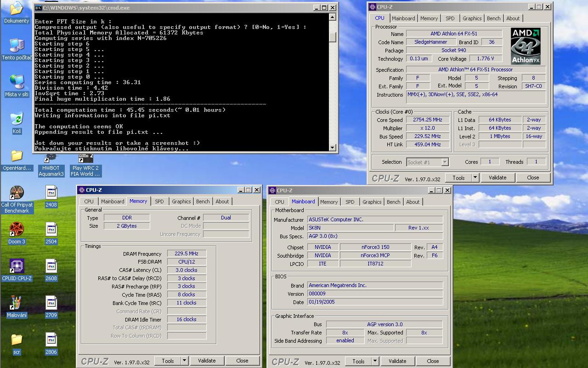Screen dimensions: 588x368
Task: Click the memory Size value 2 GBytes
Action: click(x=126, y=226)
